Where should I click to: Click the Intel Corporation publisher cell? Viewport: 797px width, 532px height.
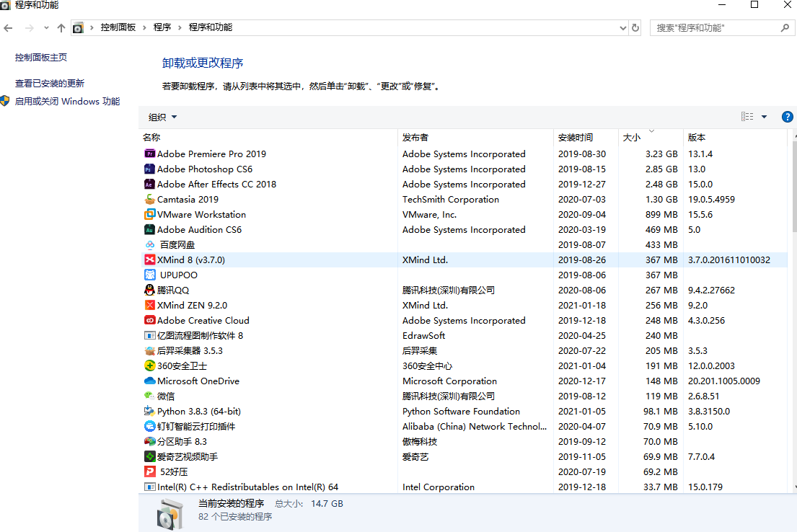point(438,487)
